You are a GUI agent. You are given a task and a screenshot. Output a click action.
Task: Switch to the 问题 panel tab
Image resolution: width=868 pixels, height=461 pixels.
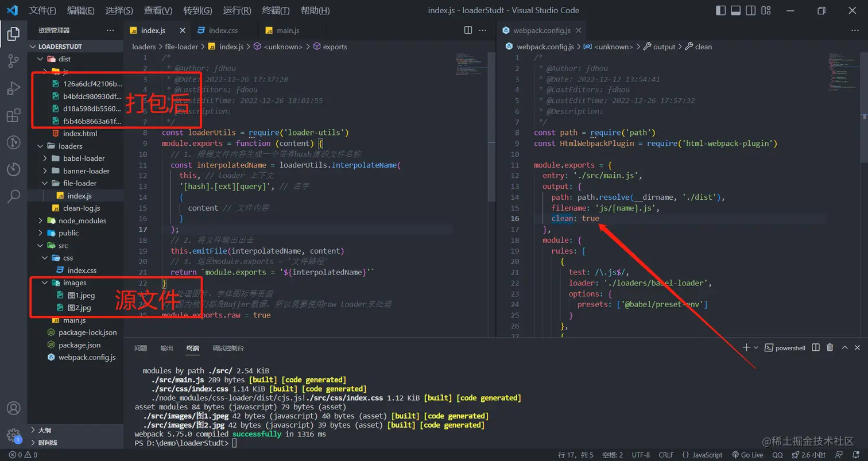coord(141,348)
